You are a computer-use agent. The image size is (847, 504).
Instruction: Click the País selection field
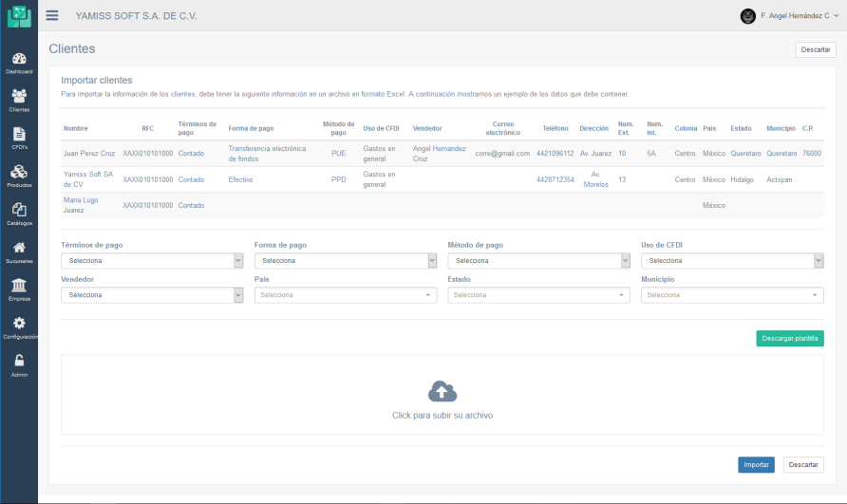pyautogui.click(x=346, y=295)
